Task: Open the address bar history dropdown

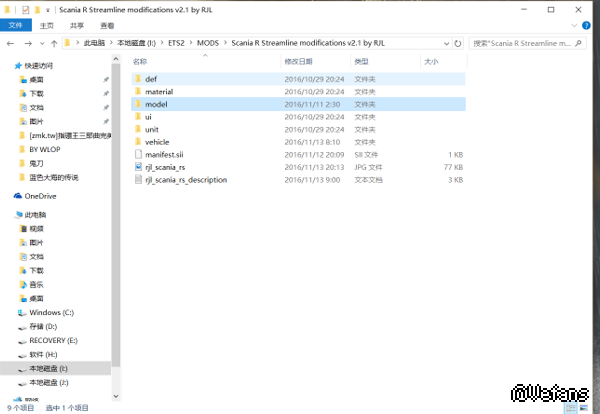Action: (446, 44)
